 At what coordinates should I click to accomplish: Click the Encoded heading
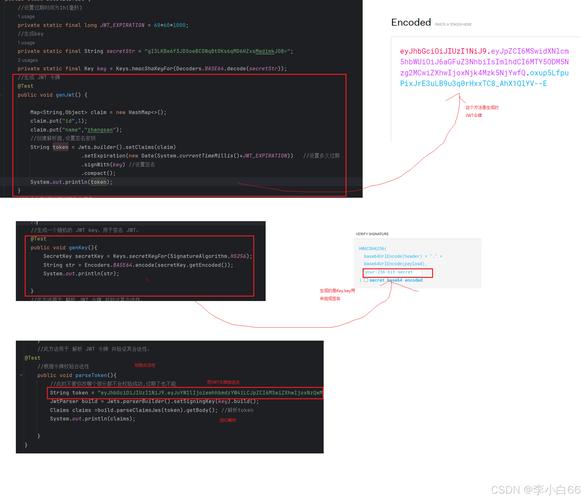click(x=411, y=22)
